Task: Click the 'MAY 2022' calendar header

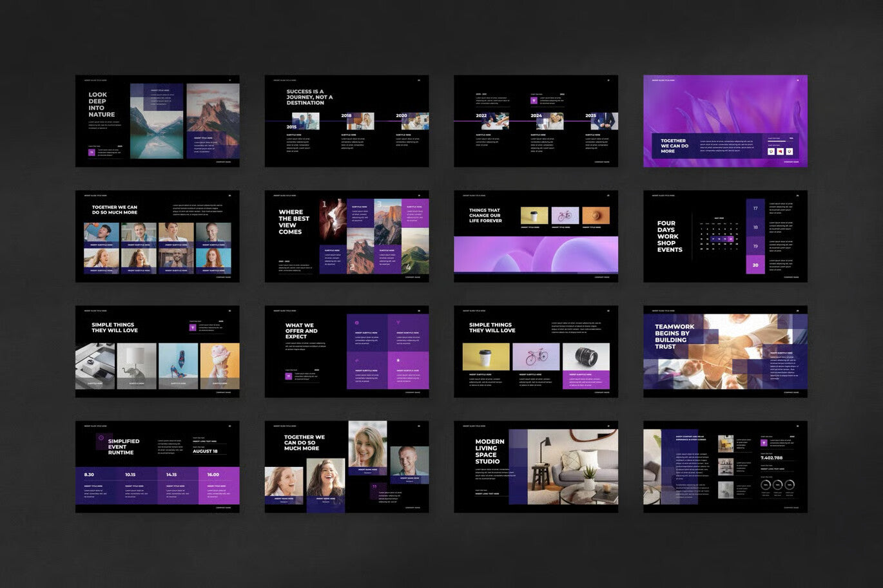Action: coord(719,218)
